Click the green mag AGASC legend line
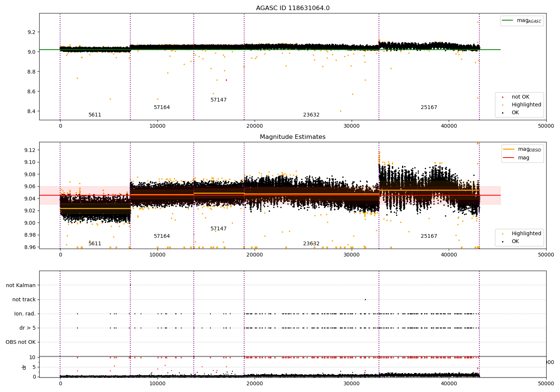The width and height of the screenshot is (560, 392). tap(508, 21)
